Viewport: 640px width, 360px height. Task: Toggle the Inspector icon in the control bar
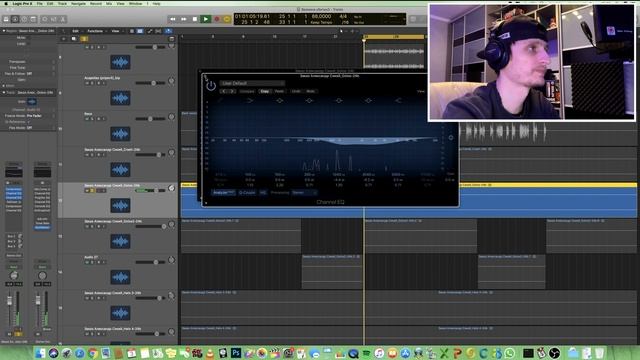pyautogui.click(x=15, y=19)
